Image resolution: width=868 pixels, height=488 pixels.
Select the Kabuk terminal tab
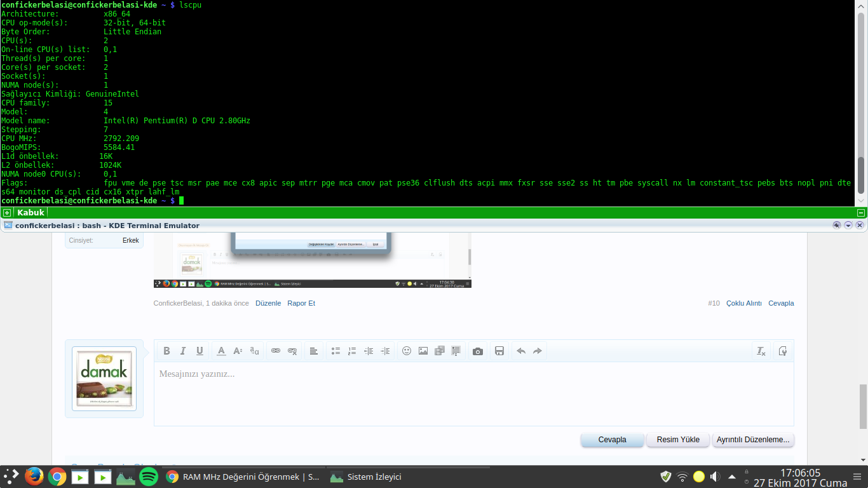31,213
